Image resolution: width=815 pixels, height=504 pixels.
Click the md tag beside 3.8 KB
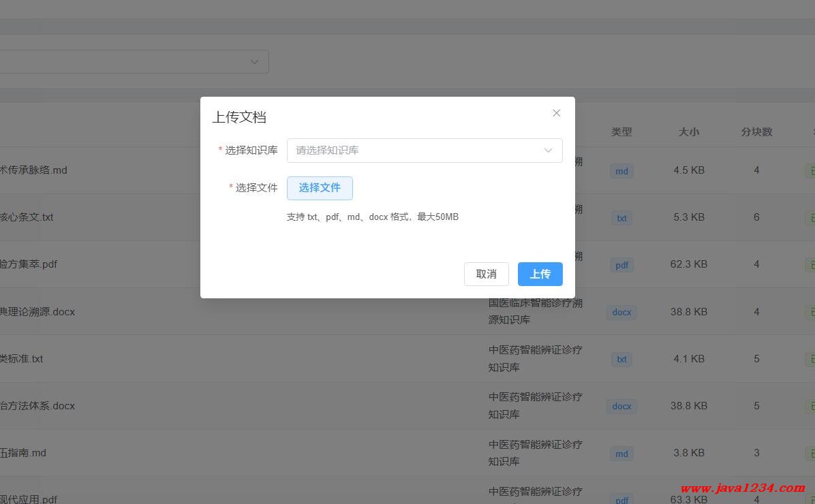pos(621,453)
